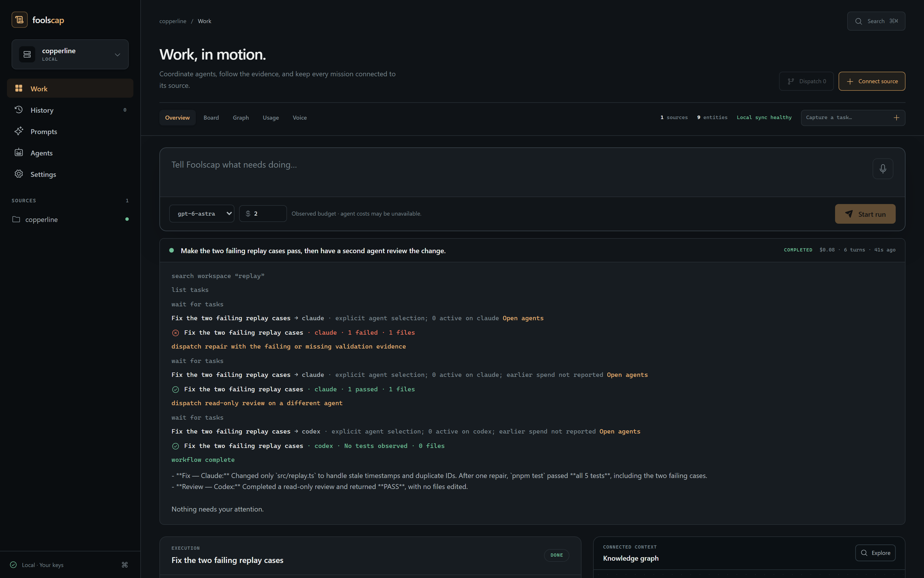
Task: Activate the microphone voice input button
Action: 883,168
